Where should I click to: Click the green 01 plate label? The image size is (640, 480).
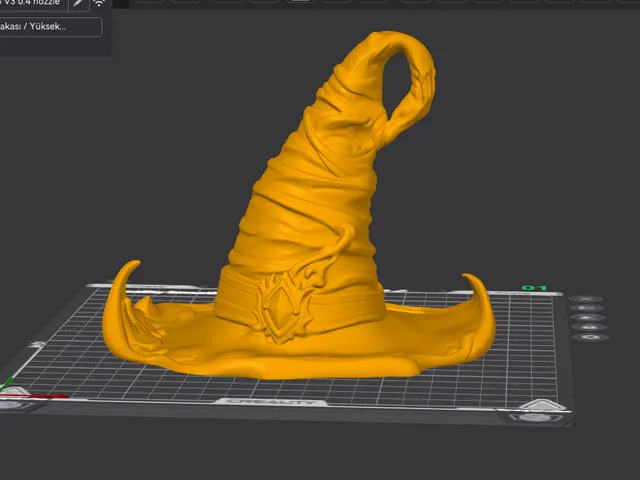(x=534, y=288)
